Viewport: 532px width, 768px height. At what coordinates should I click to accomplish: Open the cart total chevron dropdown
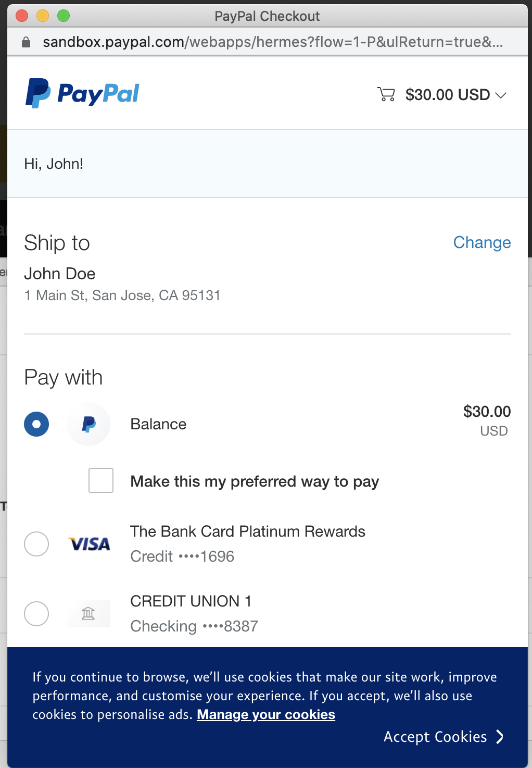coord(501,95)
